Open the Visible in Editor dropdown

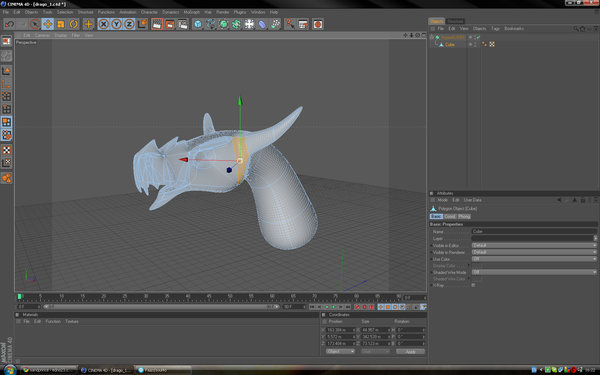pos(534,245)
